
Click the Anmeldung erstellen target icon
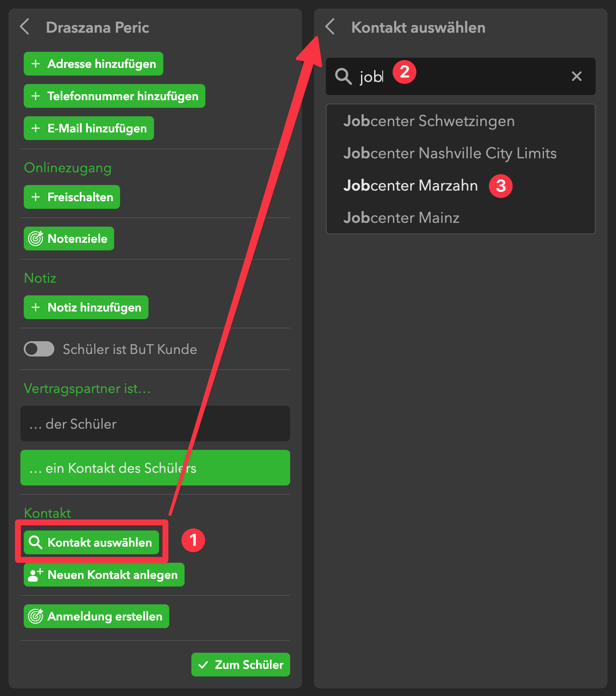pos(36,616)
